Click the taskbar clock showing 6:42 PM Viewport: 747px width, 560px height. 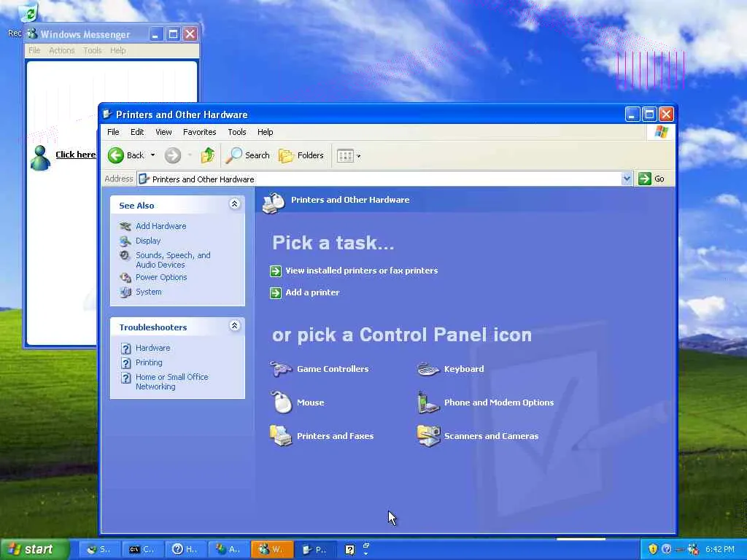[x=720, y=549]
